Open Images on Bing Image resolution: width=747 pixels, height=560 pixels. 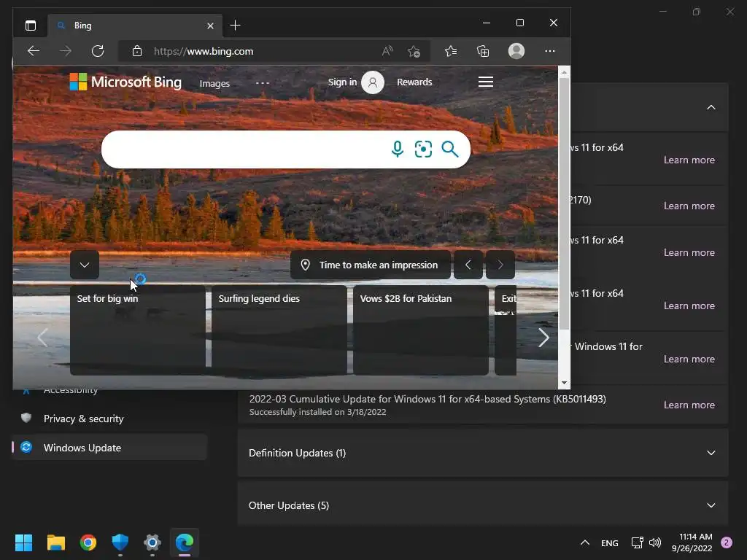pyautogui.click(x=214, y=83)
